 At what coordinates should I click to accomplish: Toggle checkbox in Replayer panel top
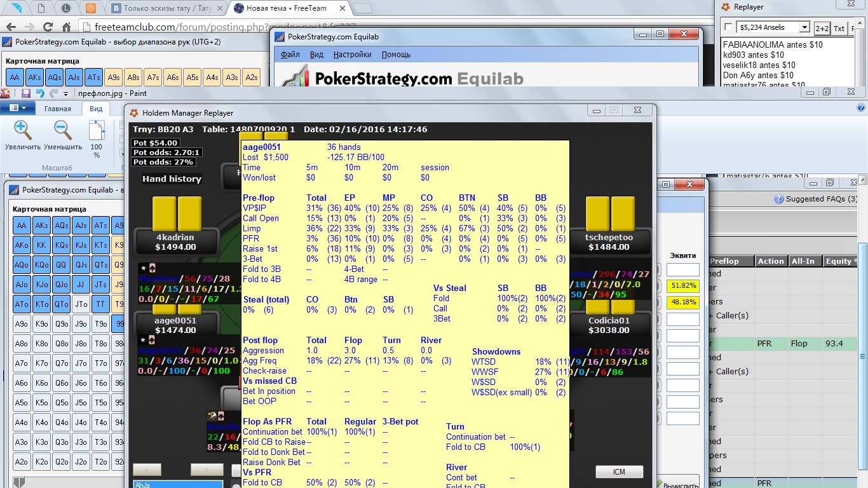pos(728,27)
